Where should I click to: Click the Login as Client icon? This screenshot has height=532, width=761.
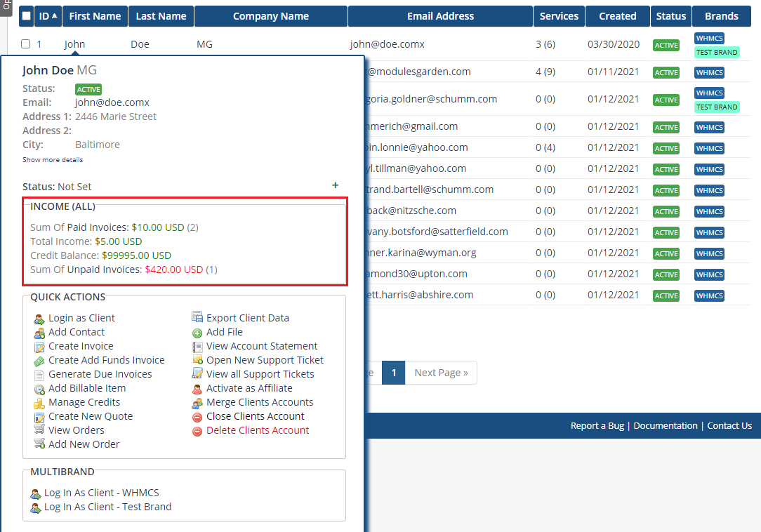click(39, 319)
